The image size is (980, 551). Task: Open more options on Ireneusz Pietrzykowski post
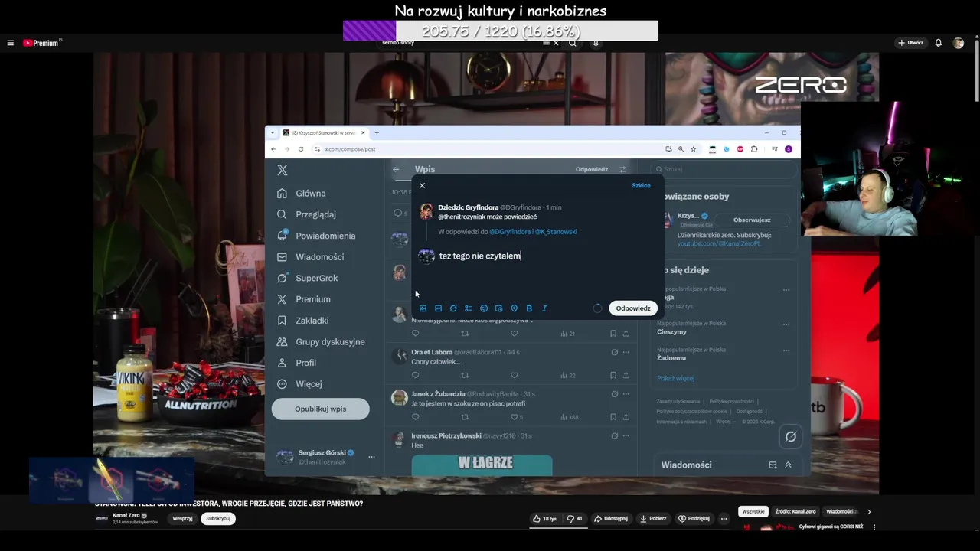[626, 436]
